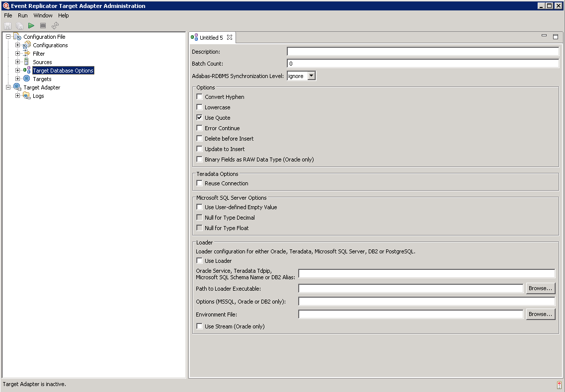Click the Refresh arrows toolbar icon
The height and width of the screenshot is (392, 565).
(55, 25)
